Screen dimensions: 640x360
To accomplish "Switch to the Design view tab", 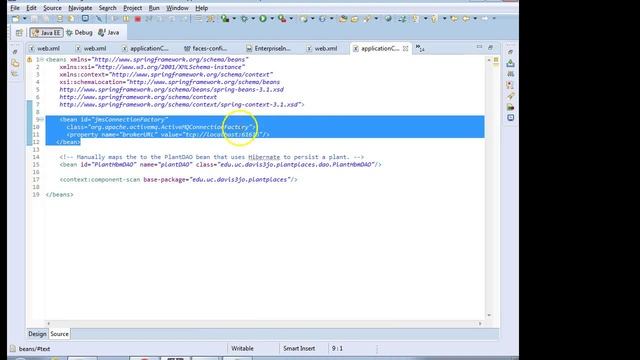I will (x=37, y=334).
